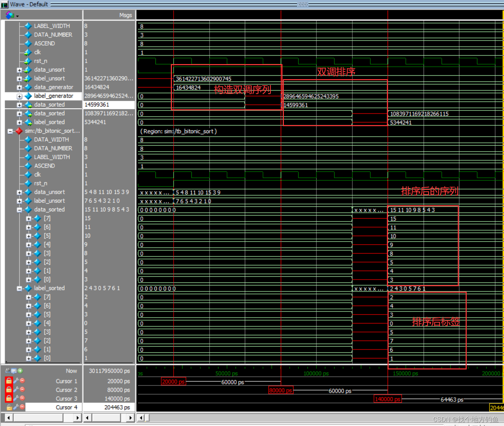The width and height of the screenshot is (504, 426).
Task: Lock Cursor 4 via padlock icon
Action: (x=9, y=407)
